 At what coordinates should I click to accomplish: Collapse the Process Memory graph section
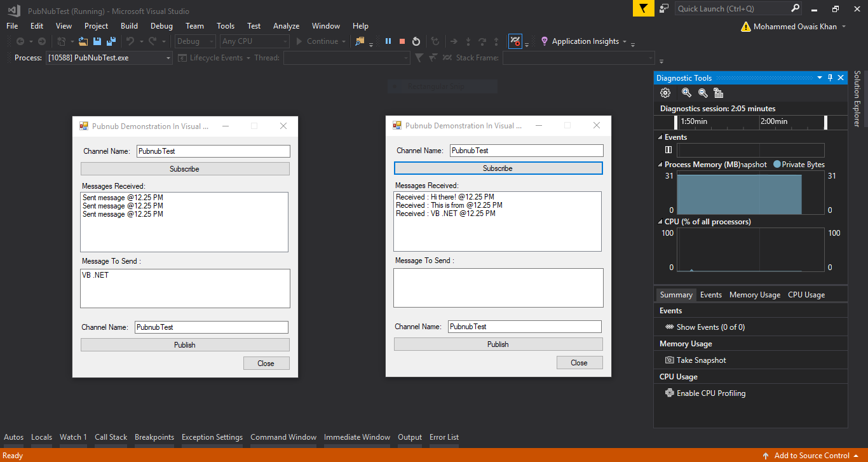(659, 165)
